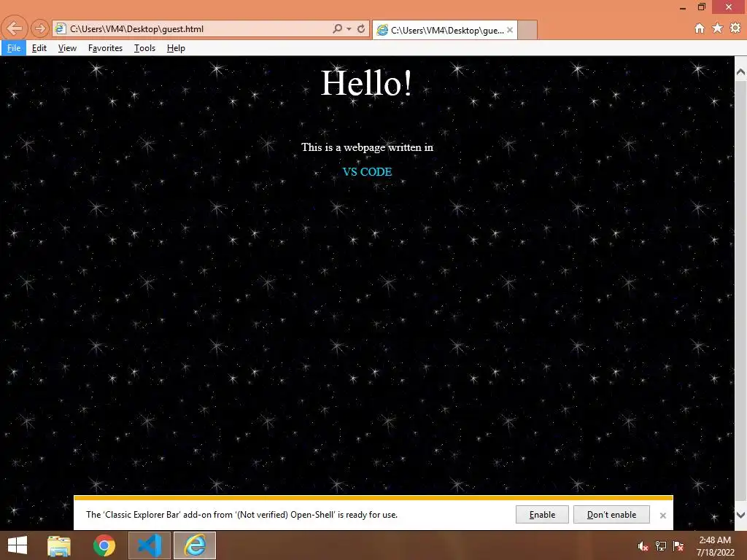Screen dimensions: 747x560
Task: Click the muted speaker tray icon
Action: click(643, 546)
